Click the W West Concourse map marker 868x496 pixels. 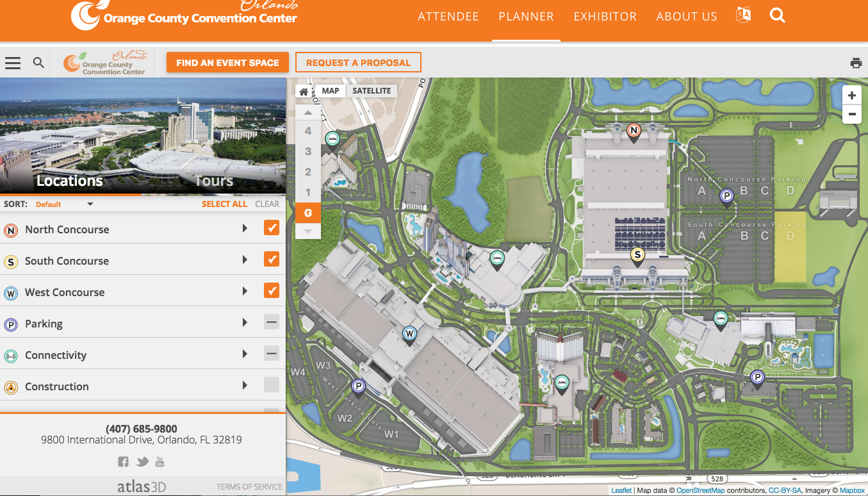click(x=409, y=335)
